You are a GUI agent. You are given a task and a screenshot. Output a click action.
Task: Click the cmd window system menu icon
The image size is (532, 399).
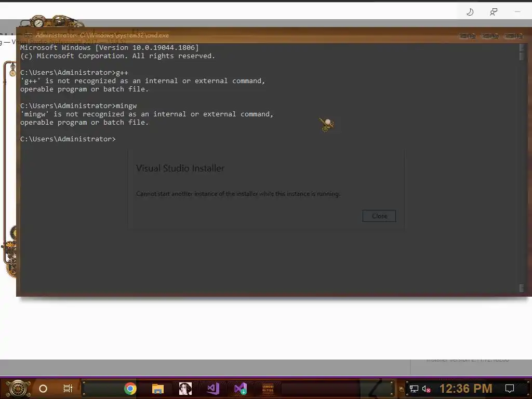tap(28, 35)
